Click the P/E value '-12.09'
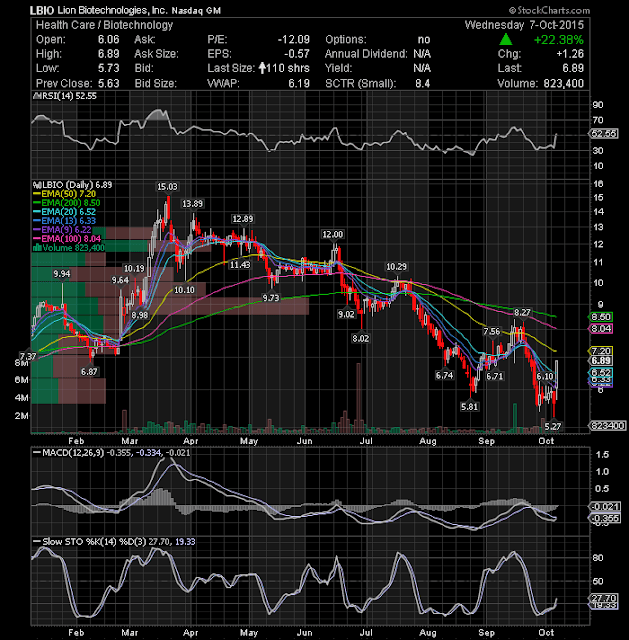Image resolution: width=629 pixels, height=640 pixels. (293, 40)
